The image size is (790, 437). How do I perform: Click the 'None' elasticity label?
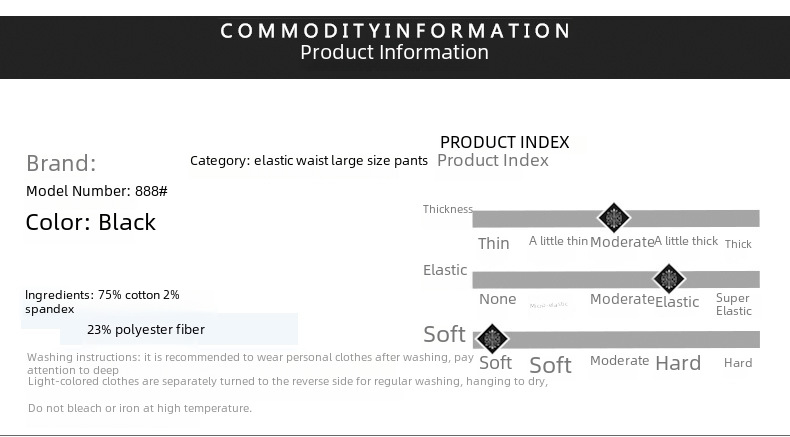click(497, 299)
